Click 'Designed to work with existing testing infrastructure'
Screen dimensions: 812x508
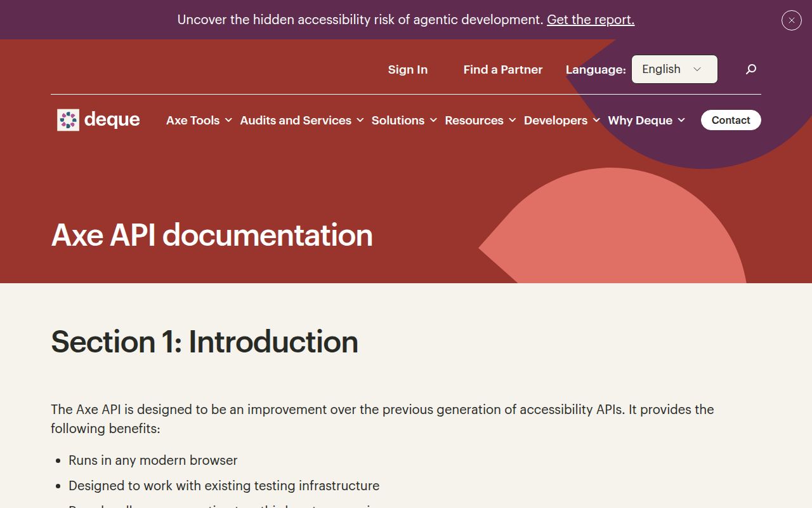tap(224, 486)
